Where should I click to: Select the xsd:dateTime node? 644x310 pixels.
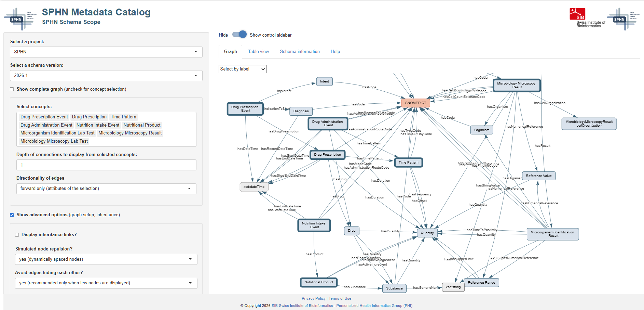coord(254,187)
